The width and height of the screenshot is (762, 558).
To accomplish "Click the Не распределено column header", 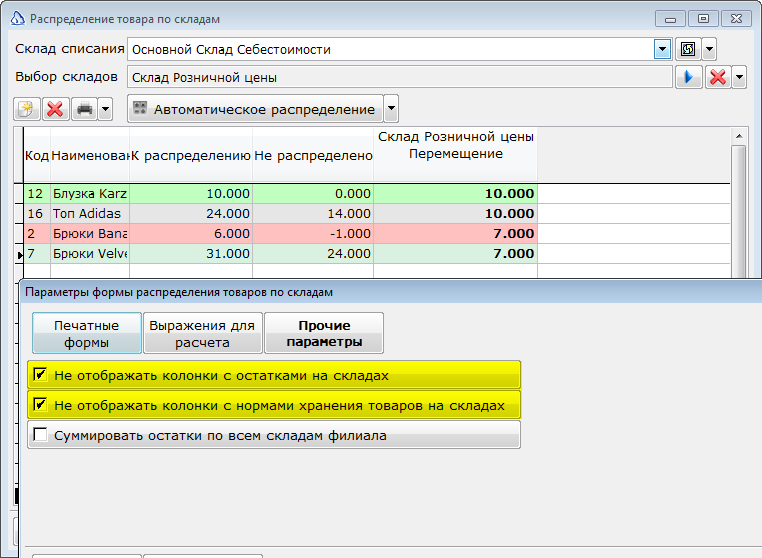I will pyautogui.click(x=313, y=156).
